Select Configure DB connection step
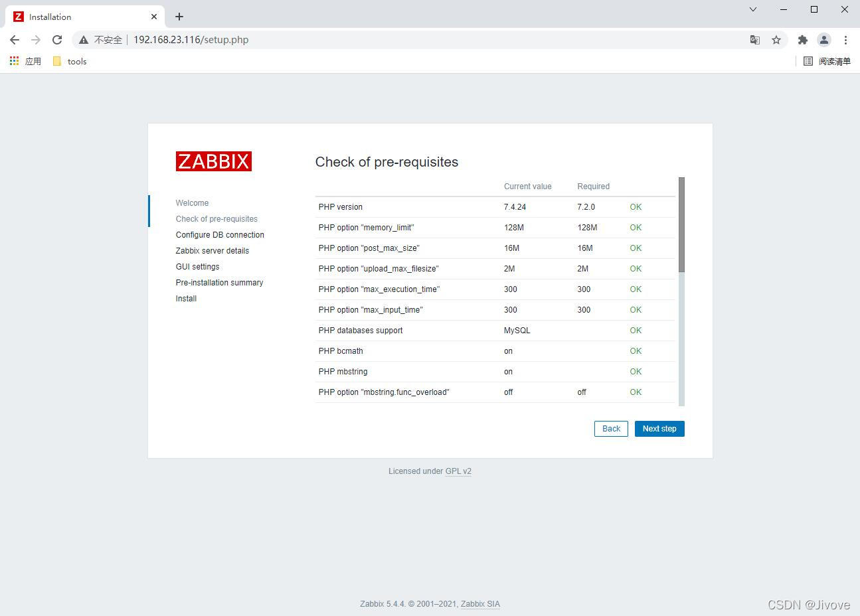The image size is (860, 616). (220, 235)
